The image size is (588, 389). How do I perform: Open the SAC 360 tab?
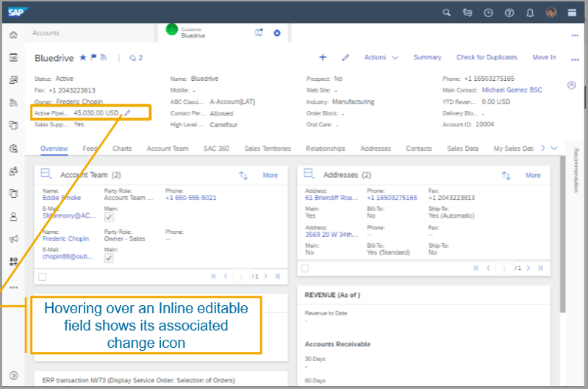pyautogui.click(x=216, y=149)
